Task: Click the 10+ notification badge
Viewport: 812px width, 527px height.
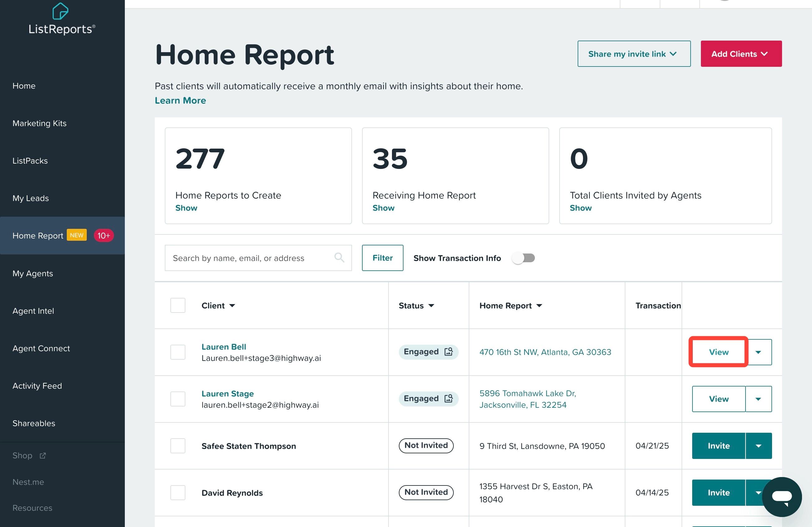Action: [103, 235]
